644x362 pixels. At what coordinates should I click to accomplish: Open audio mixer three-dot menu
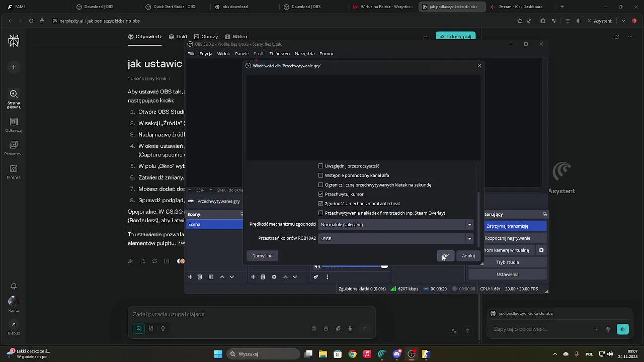coord(327,277)
